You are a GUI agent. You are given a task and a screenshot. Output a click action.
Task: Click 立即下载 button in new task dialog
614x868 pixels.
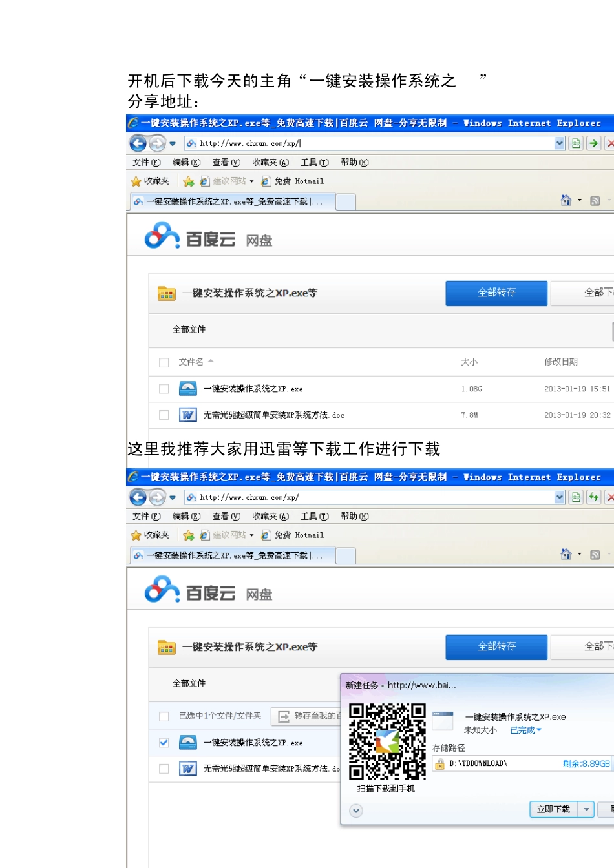click(x=554, y=809)
